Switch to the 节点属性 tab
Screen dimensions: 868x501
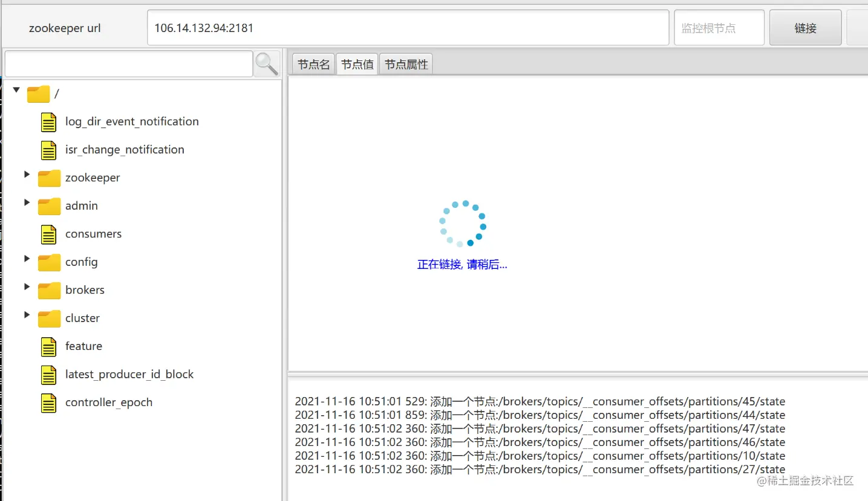tap(406, 64)
